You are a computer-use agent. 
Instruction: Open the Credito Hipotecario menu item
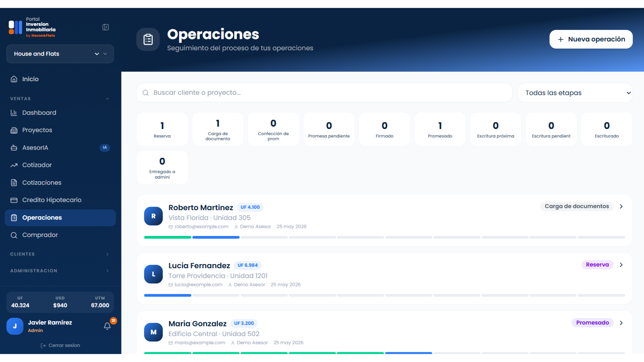coord(60,200)
